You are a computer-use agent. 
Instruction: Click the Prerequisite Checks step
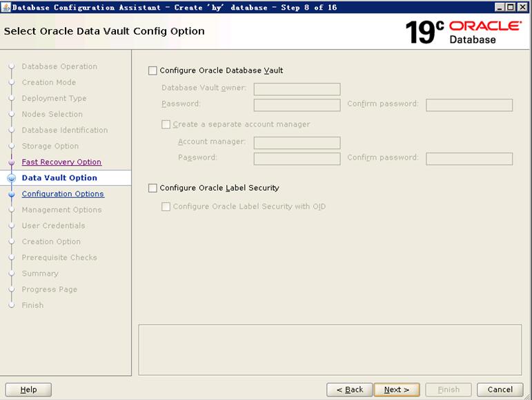59,258
